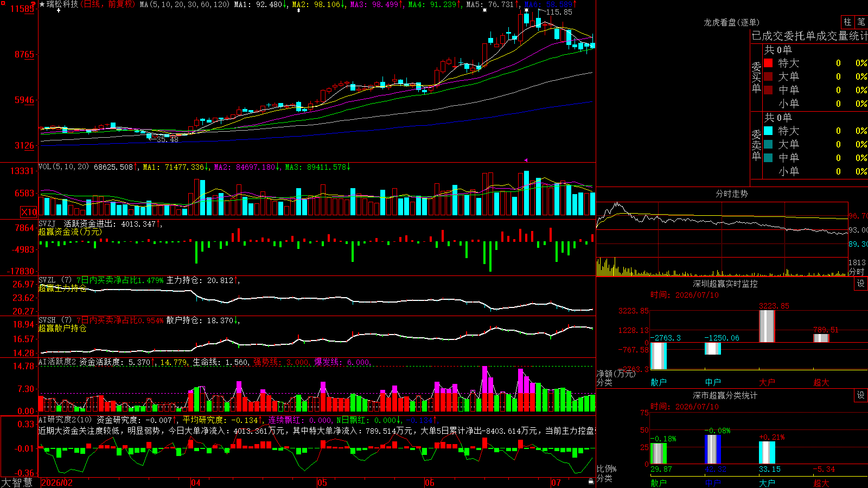This screenshot has width=868, height=488.
Task: Click the dark red 大单 buy order swatch
Action: click(768, 76)
